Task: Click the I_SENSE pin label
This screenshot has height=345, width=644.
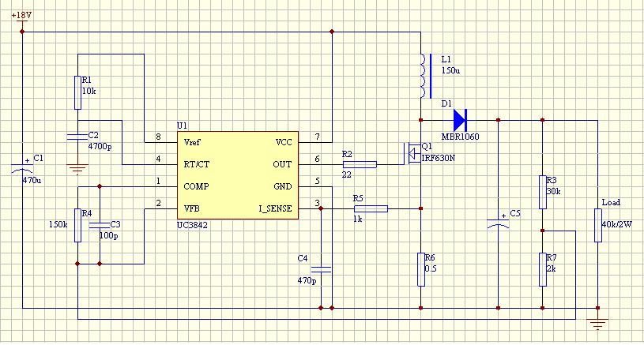Action: point(275,208)
